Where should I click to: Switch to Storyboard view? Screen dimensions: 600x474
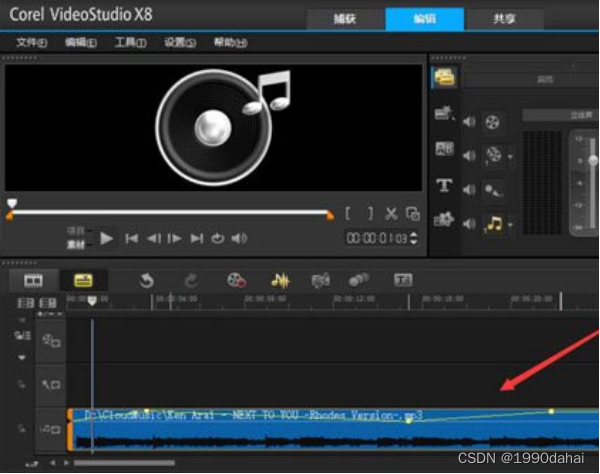pos(33,280)
